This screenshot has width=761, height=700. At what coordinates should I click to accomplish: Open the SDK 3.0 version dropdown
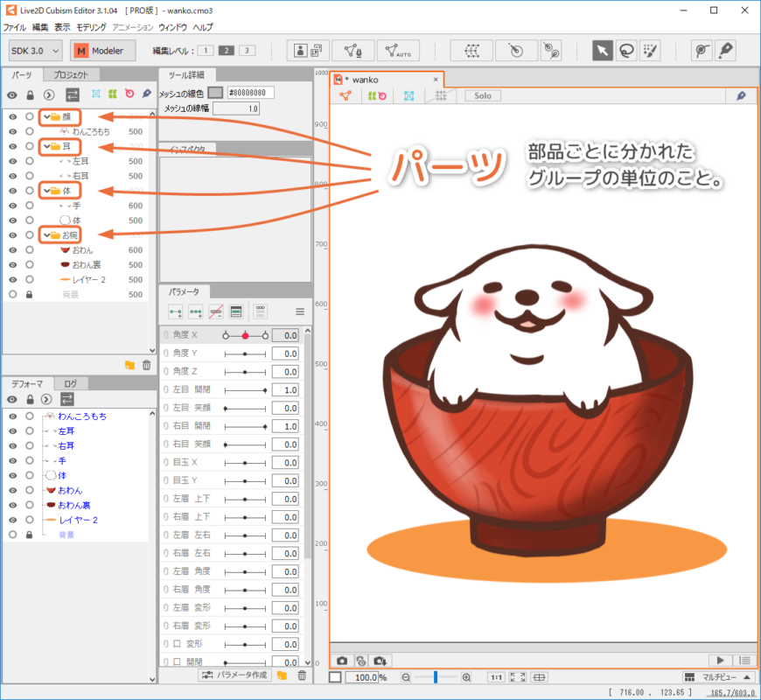point(35,51)
